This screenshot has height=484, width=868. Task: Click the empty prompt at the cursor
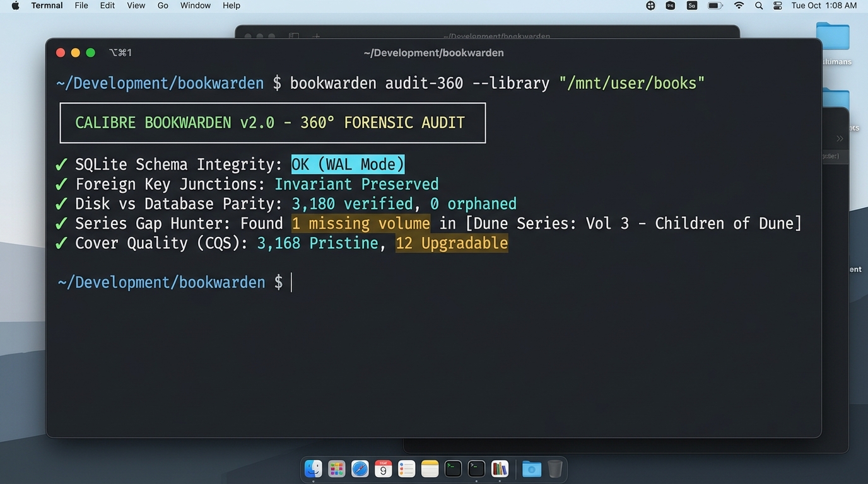click(x=291, y=282)
